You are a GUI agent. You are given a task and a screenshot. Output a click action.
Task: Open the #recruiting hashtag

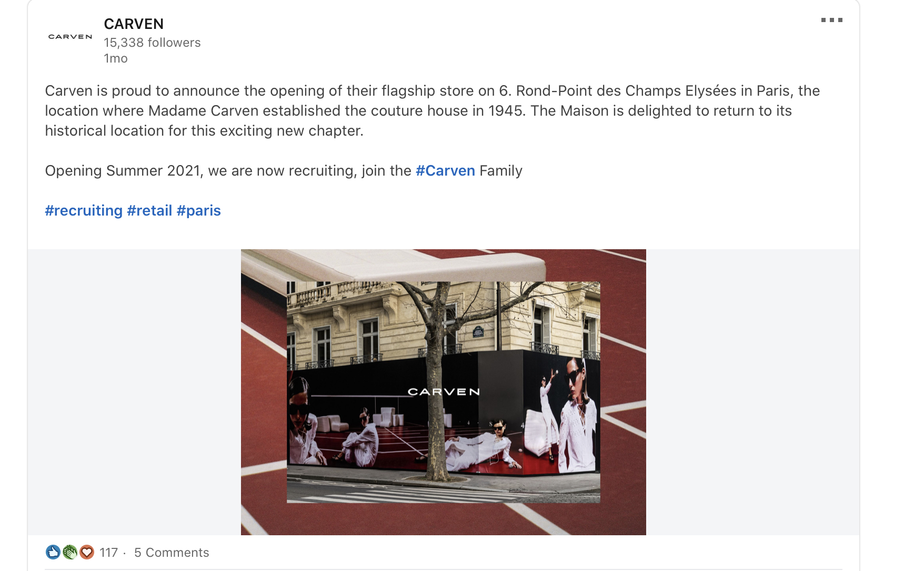coord(84,211)
